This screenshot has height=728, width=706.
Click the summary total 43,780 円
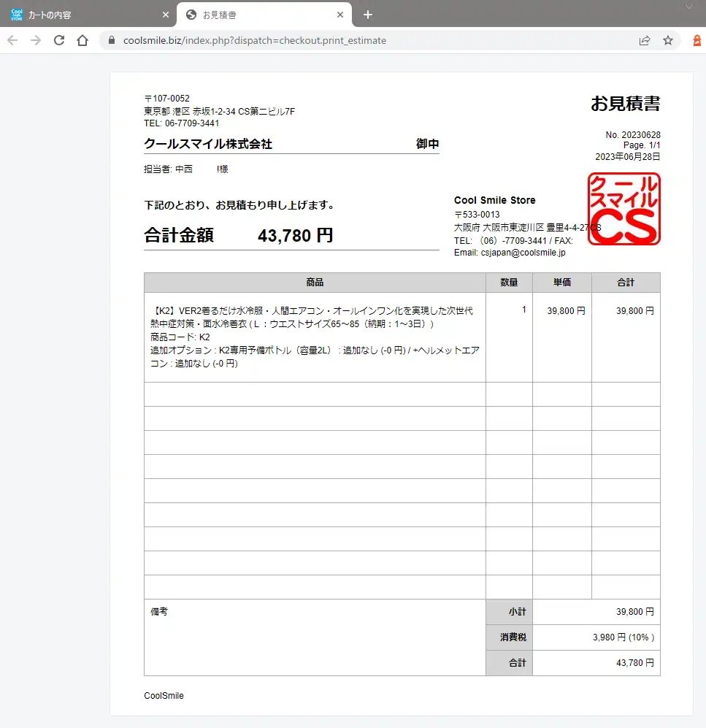pos(634,663)
